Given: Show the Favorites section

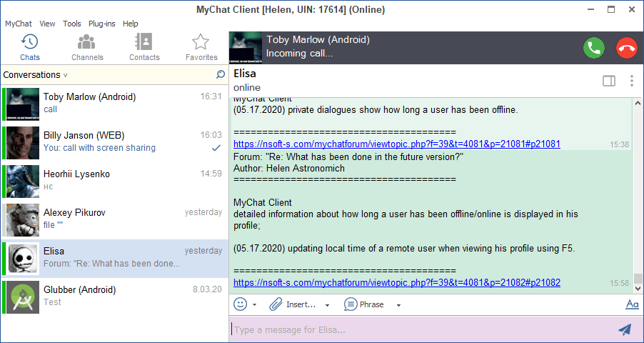Looking at the screenshot, I should point(201,48).
